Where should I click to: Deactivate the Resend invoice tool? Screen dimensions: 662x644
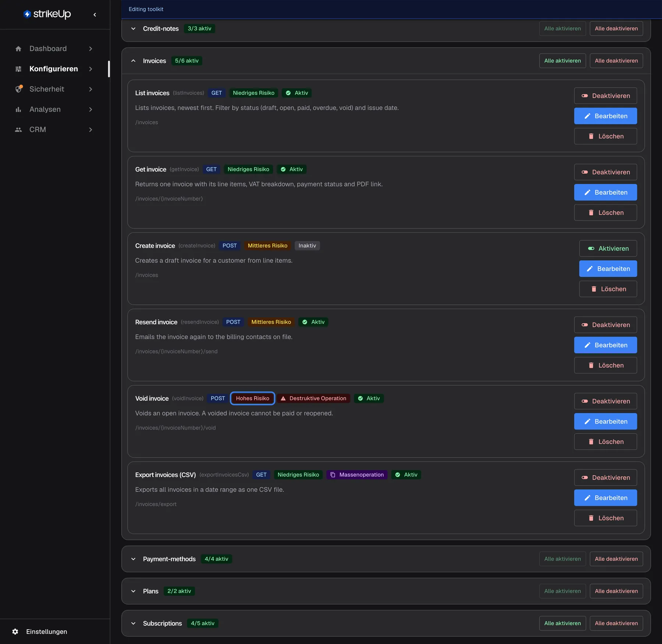click(605, 325)
